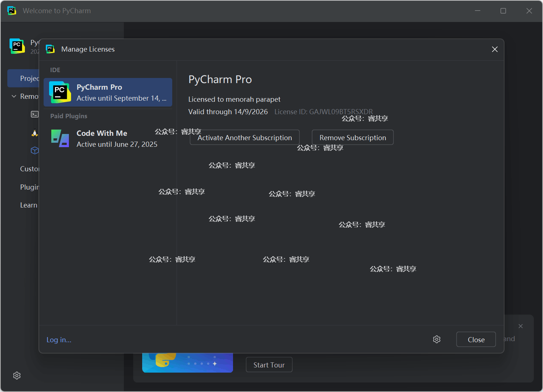Open license dialog settings gear icon
Screen dimensions: 543x392
pos(437,339)
